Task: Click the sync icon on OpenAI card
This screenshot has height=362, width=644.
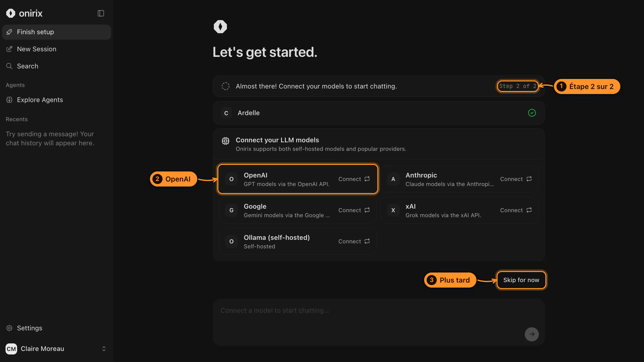Action: [x=367, y=179]
